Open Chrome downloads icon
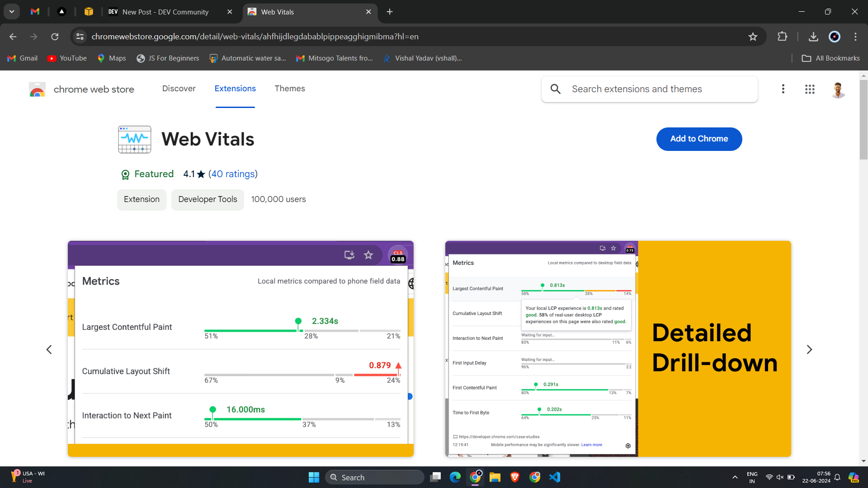The height and width of the screenshot is (488, 868). (813, 37)
